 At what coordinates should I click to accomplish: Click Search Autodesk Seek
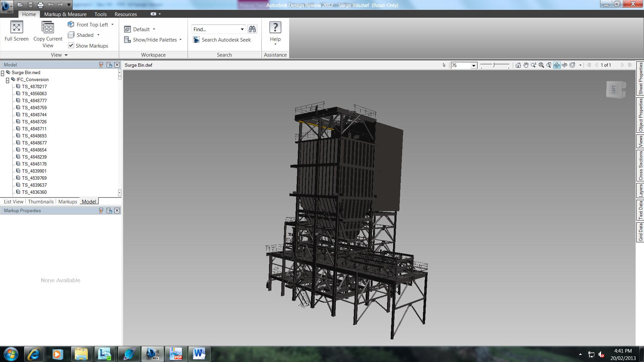click(226, 40)
